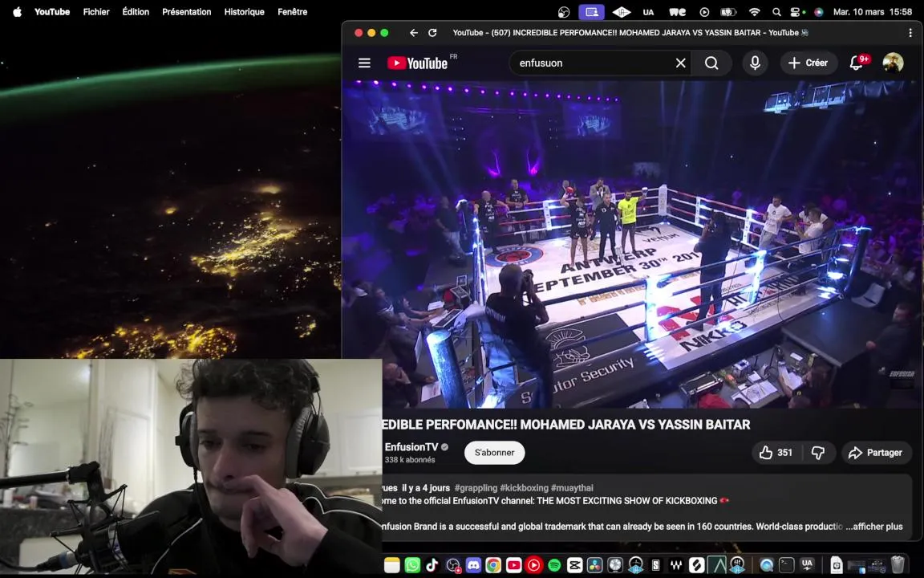Click the video player area
This screenshot has width=924, height=578.
(631, 244)
